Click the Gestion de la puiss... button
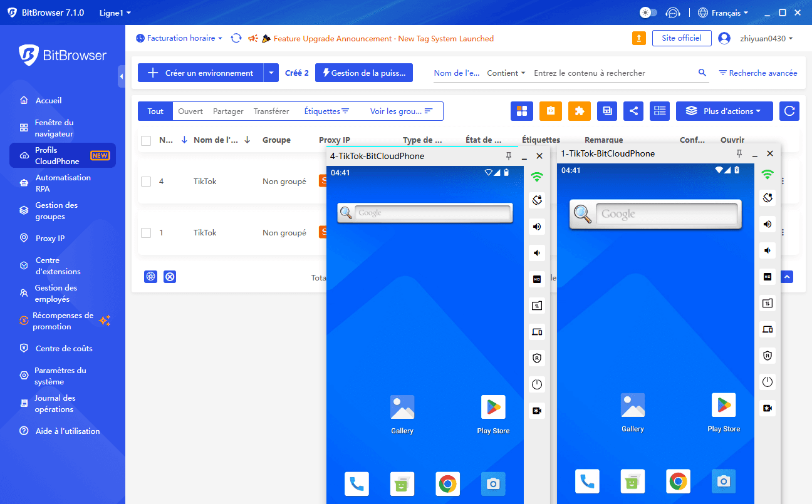 pos(364,73)
